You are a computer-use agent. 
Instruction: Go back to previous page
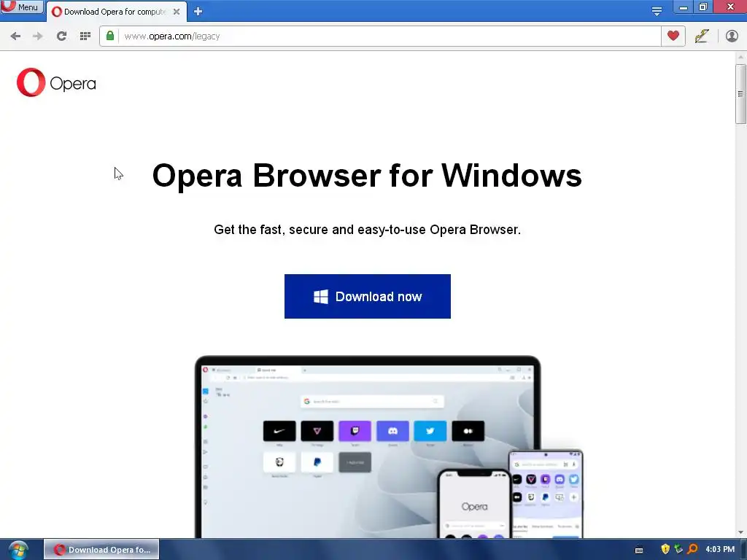(15, 36)
